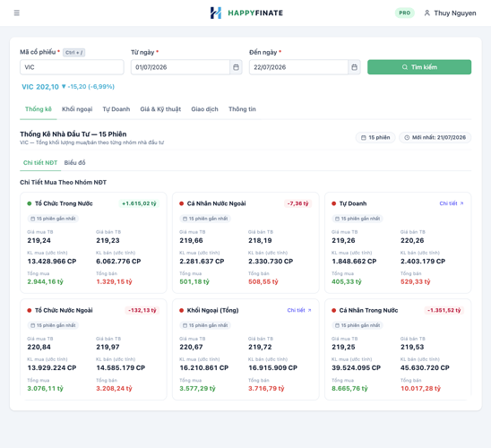The height and width of the screenshot is (448, 491).
Task: Click the Từ ngày date field
Action: [x=180, y=67]
